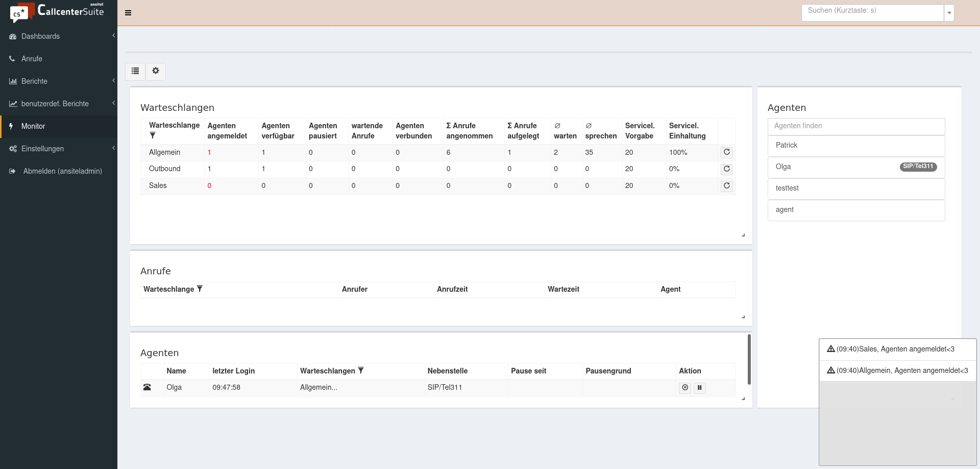This screenshot has height=469, width=980.
Task: Filter agents table by Warteschlangen
Action: 361,370
